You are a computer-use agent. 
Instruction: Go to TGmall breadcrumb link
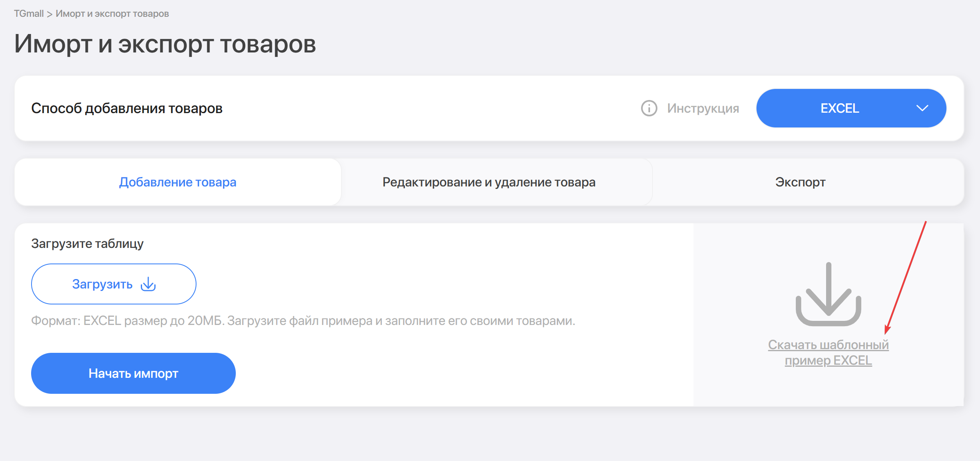[29, 14]
